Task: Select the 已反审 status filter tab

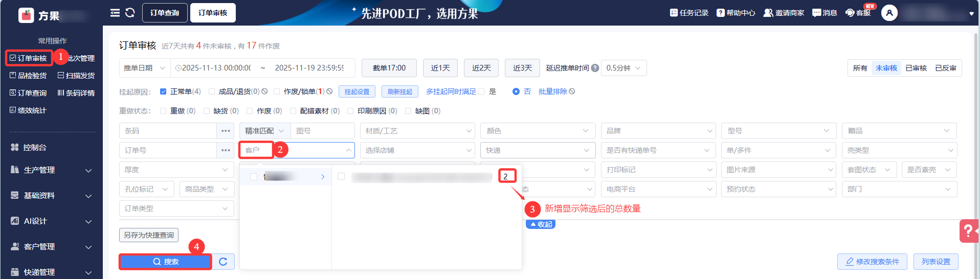Action: point(946,68)
